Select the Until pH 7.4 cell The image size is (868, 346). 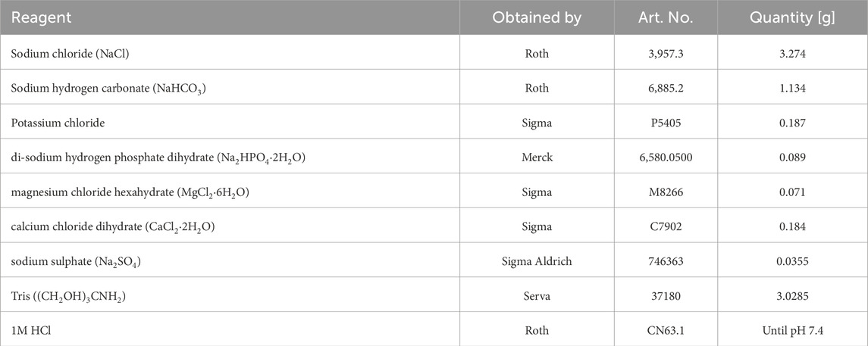tap(792, 331)
